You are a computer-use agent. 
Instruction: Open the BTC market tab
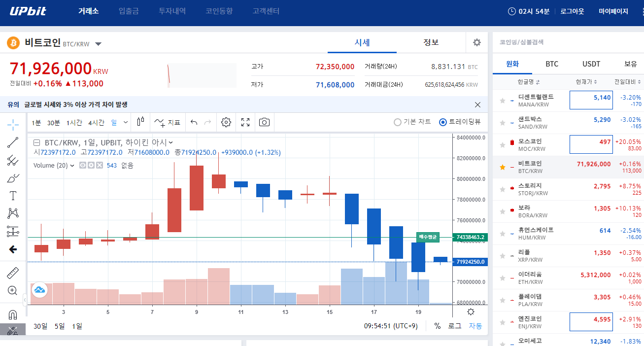coord(552,64)
